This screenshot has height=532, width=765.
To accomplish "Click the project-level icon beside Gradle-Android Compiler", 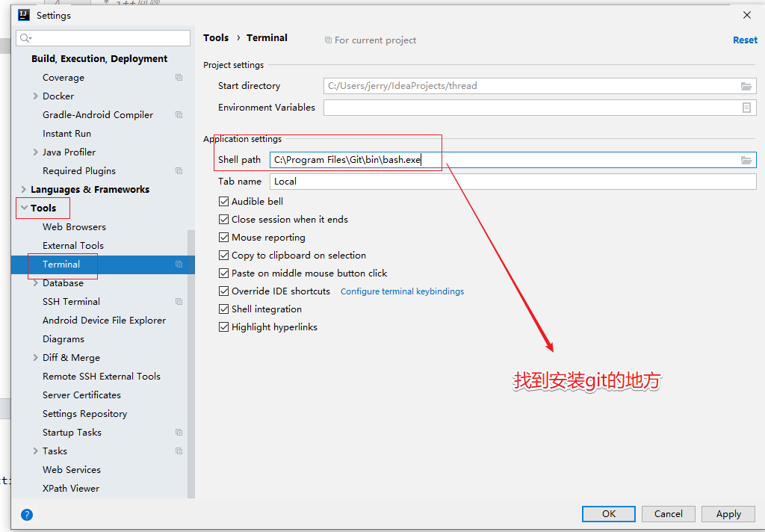I will 179,115.
